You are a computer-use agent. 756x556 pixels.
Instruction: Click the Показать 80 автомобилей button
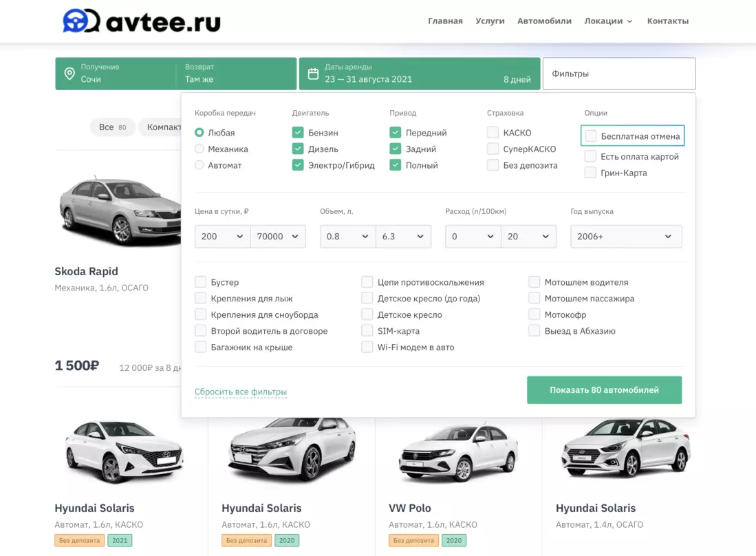tap(604, 390)
